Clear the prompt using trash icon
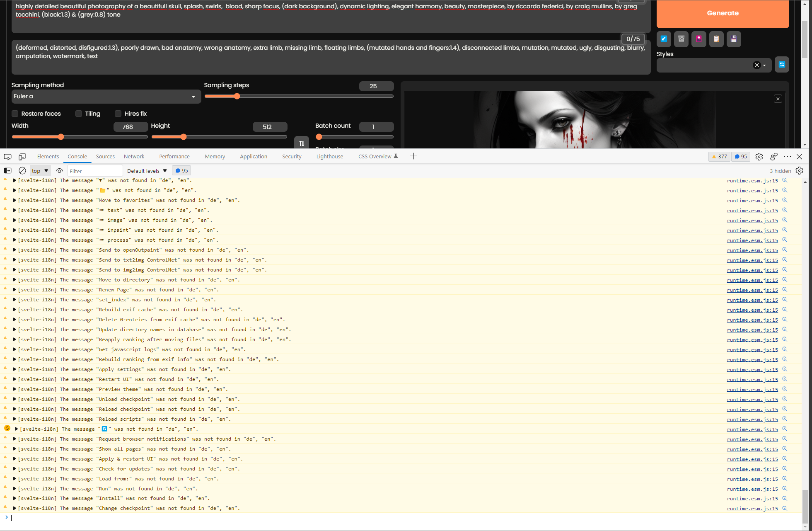The height and width of the screenshot is (531, 812). [x=681, y=39]
